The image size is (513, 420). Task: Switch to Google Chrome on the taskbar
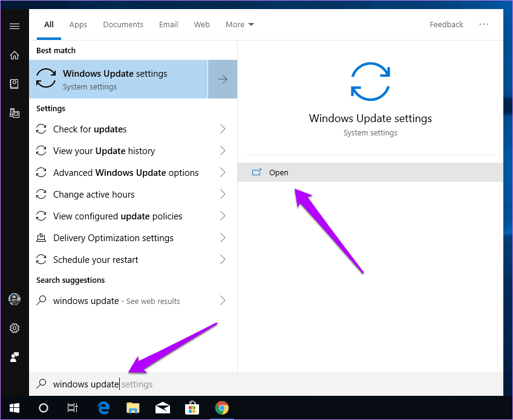click(222, 408)
